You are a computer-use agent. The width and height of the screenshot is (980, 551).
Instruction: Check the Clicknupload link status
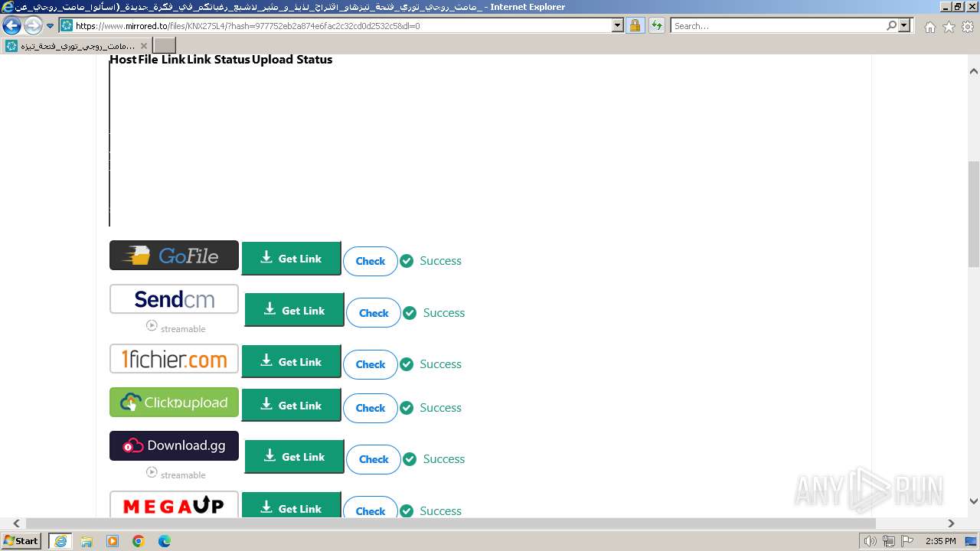pos(371,408)
